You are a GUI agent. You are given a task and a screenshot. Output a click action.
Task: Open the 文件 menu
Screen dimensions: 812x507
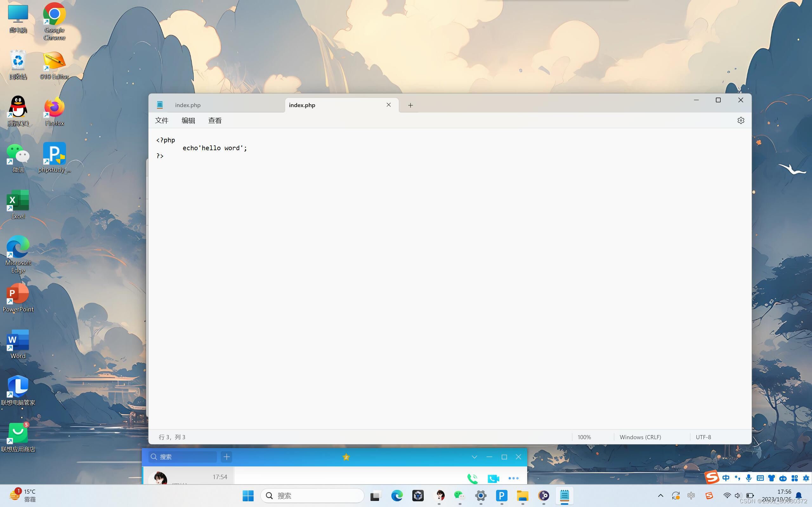click(x=161, y=120)
